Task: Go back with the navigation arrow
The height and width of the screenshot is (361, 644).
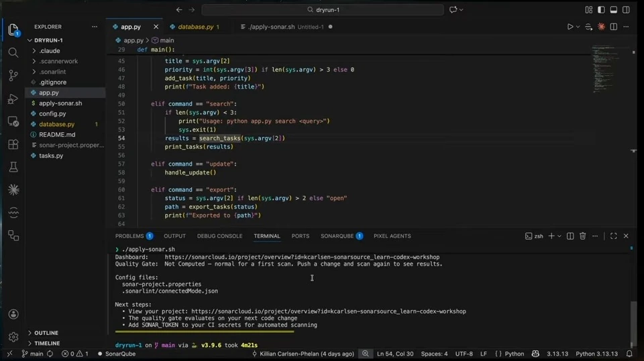Action: [179, 9]
